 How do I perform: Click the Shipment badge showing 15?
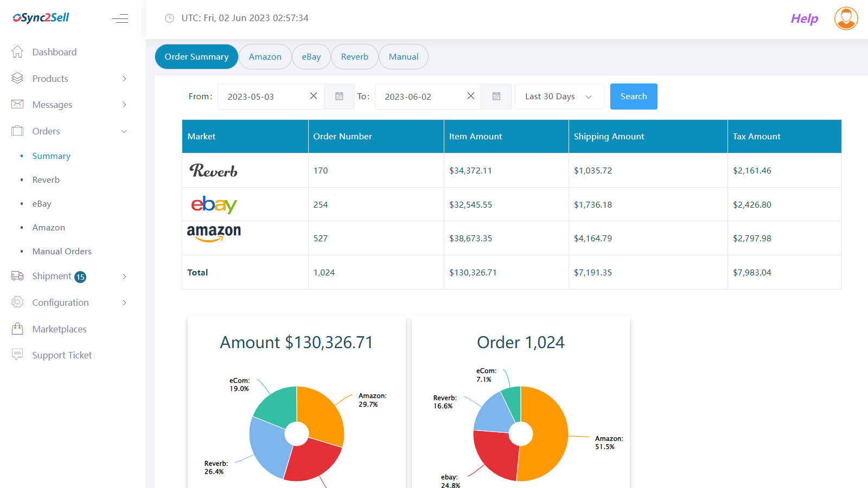(80, 277)
